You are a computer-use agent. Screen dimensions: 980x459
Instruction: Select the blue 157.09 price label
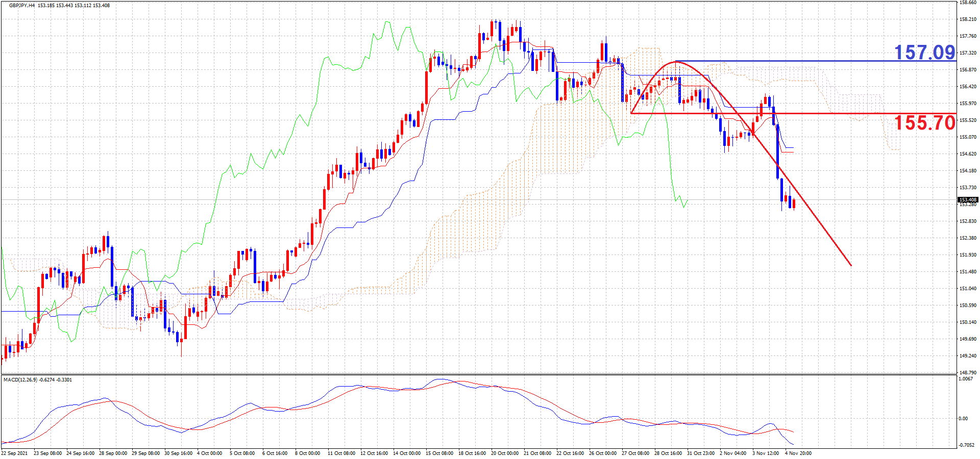point(924,52)
